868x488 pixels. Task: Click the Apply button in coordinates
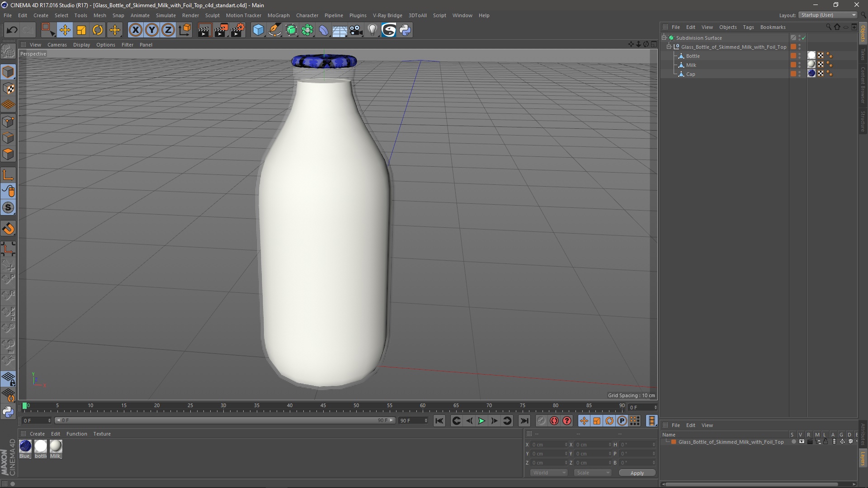[x=637, y=473]
